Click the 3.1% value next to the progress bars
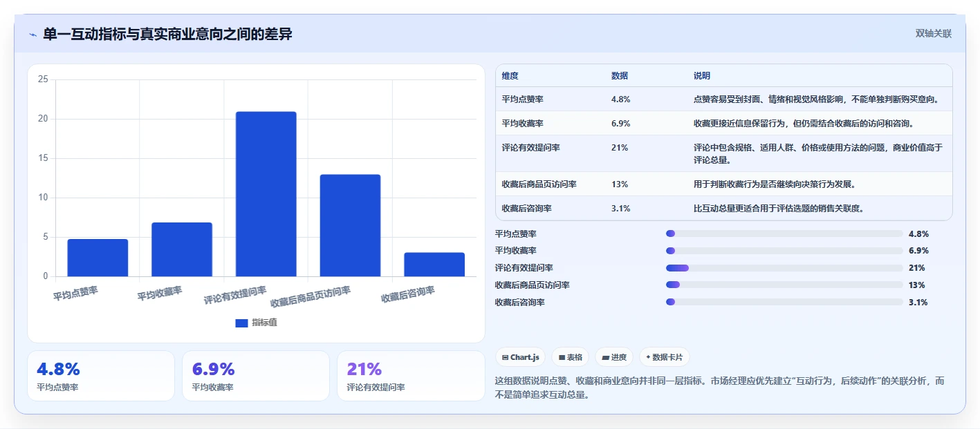The image size is (980, 429). pos(918,303)
